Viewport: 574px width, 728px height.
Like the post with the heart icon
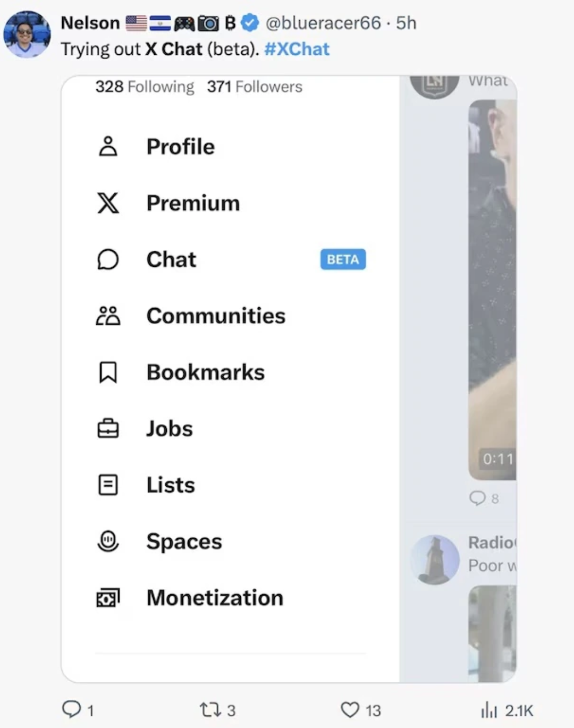click(350, 710)
